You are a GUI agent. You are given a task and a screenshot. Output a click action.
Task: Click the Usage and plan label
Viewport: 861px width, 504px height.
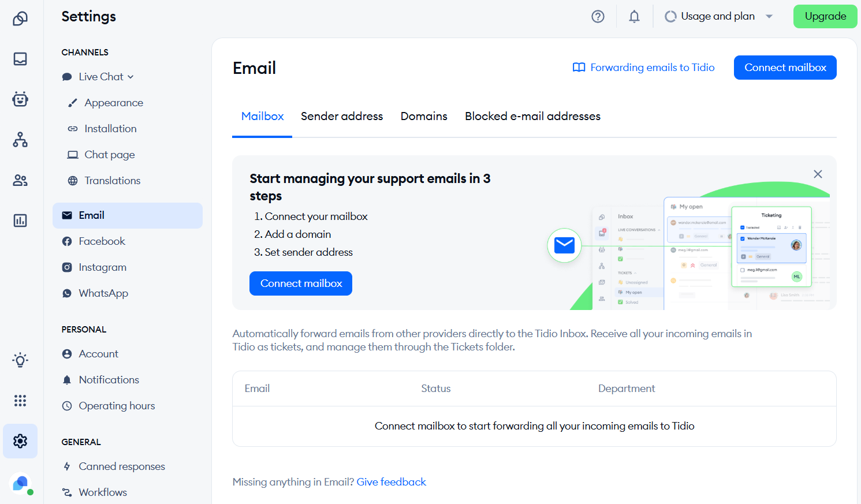click(x=718, y=16)
